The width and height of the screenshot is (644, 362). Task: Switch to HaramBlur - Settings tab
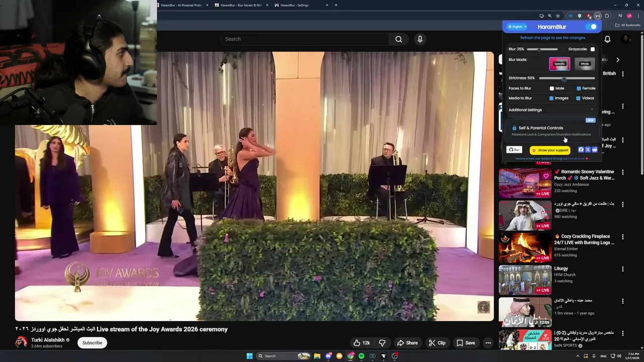(301, 5)
